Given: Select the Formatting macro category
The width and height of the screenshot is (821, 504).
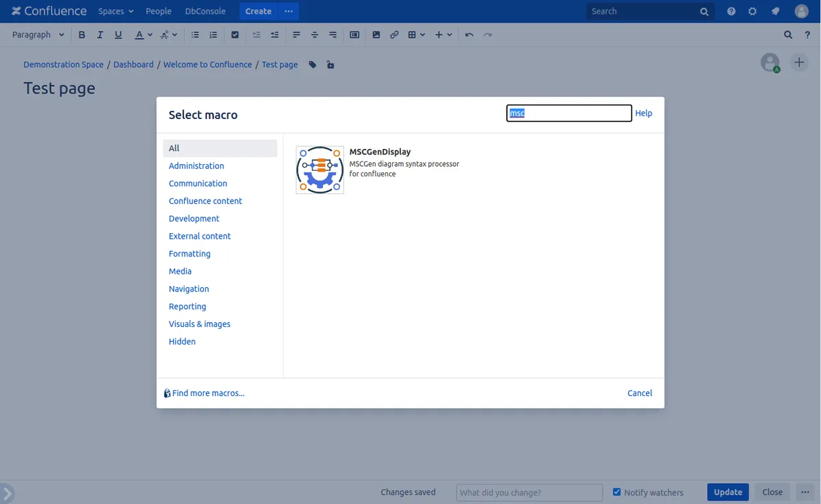Looking at the screenshot, I should coord(190,254).
